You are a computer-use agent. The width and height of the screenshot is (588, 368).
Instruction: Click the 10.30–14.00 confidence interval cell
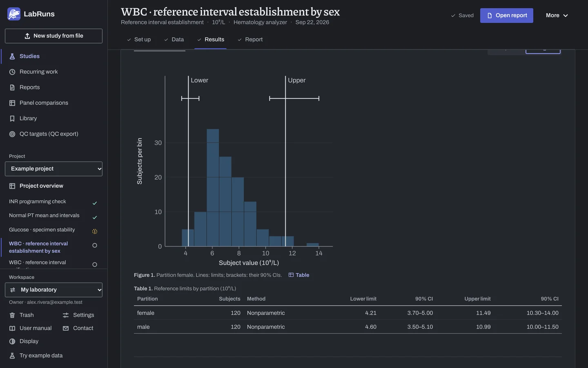pos(543,313)
